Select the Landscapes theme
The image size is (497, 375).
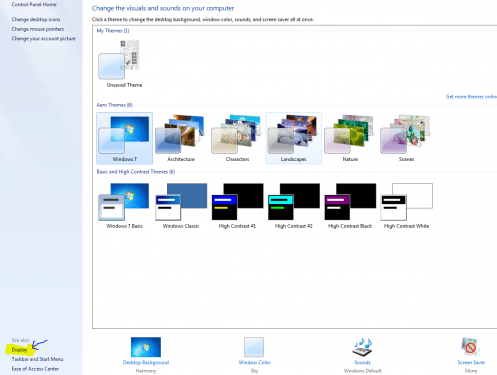pos(293,138)
